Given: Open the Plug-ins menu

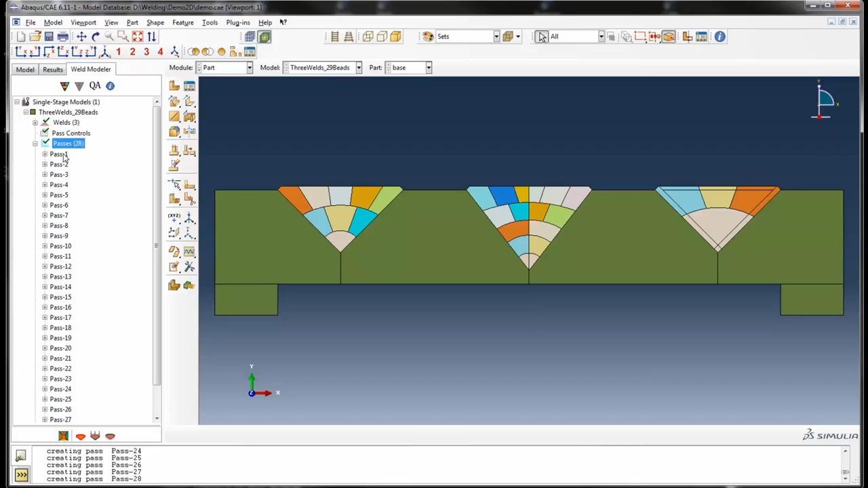Looking at the screenshot, I should [238, 22].
